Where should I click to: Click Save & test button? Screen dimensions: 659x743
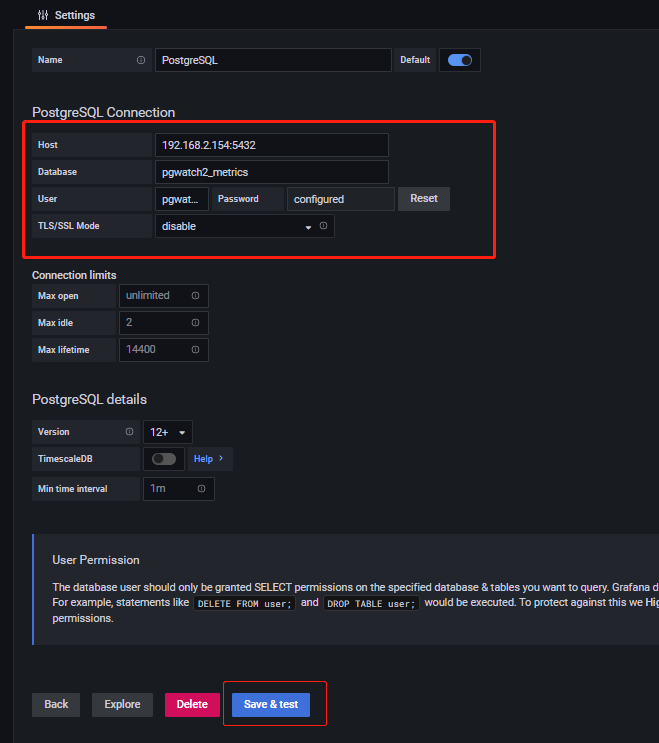point(271,705)
